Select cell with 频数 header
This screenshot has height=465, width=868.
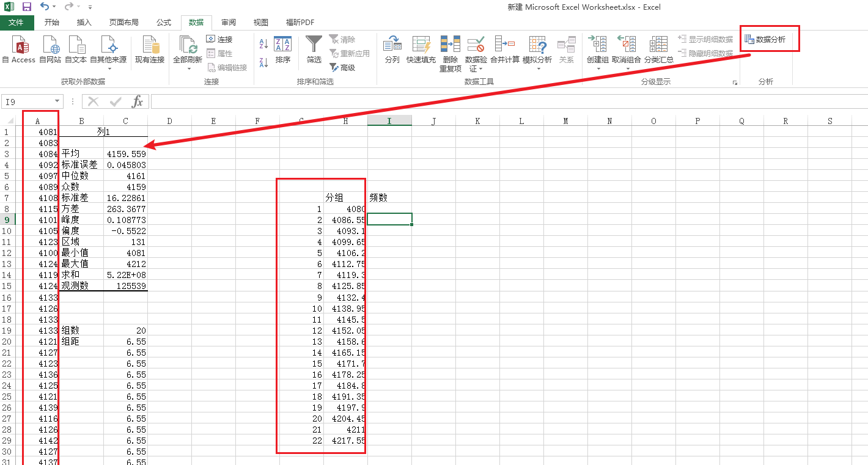(x=389, y=197)
